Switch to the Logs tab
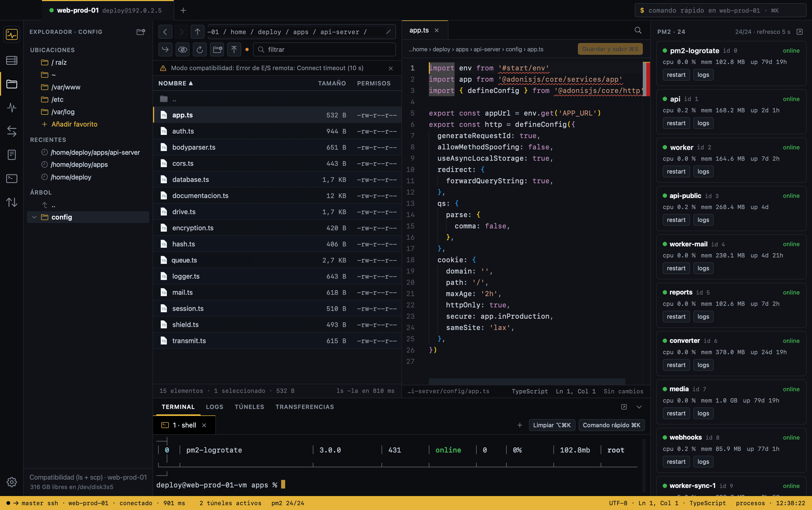This screenshot has height=510, width=812. [214, 407]
